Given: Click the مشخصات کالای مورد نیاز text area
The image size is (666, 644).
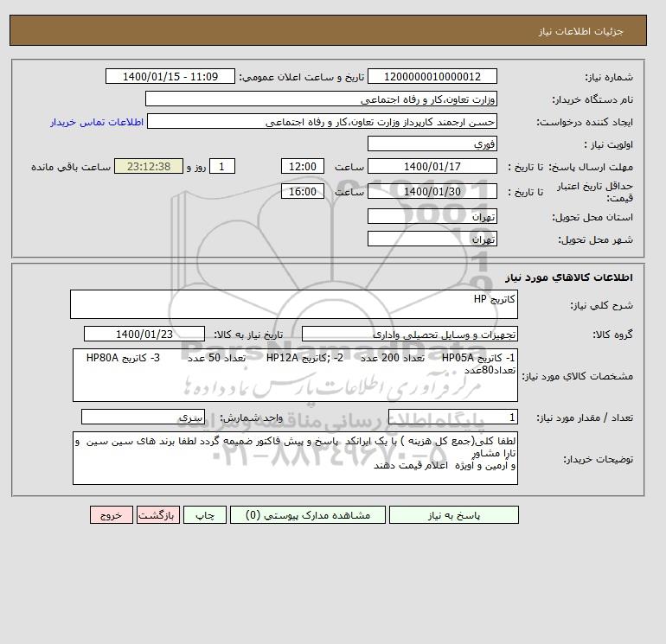Looking at the screenshot, I should click(295, 375).
